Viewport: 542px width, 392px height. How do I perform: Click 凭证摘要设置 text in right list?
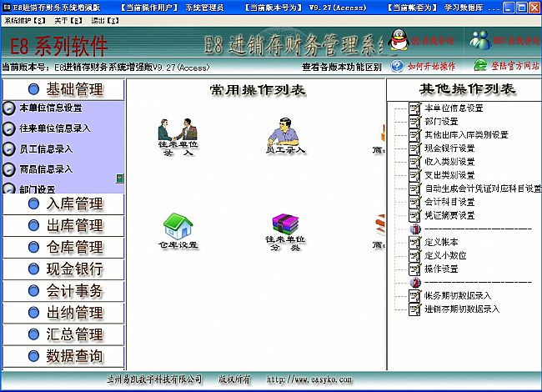click(x=449, y=215)
